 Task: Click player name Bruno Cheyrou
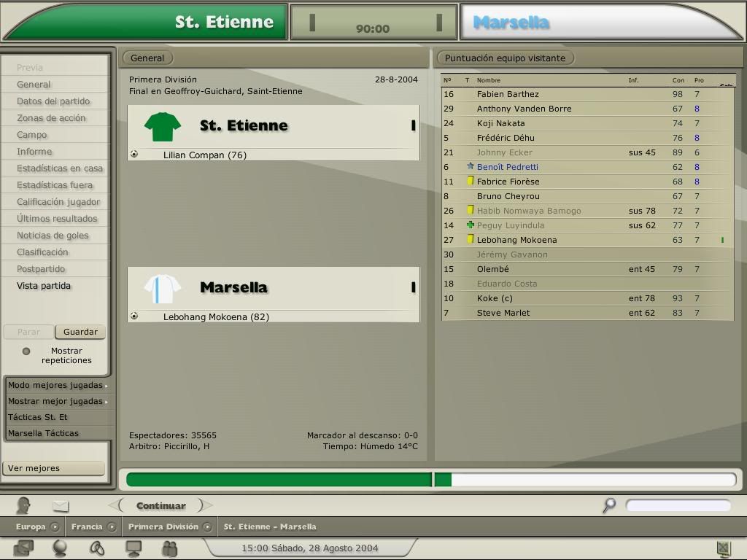[x=508, y=196]
